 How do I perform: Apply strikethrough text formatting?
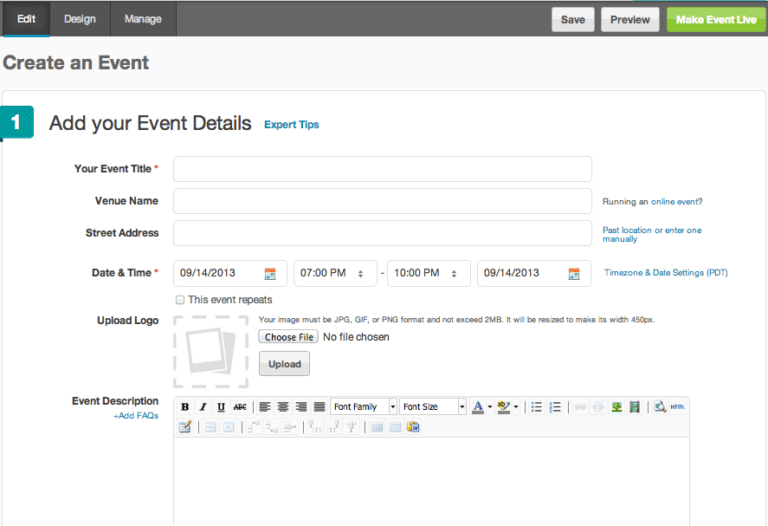240,407
